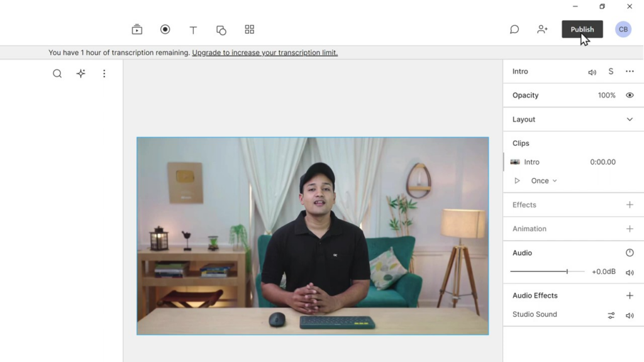Click the Opacity label

pyautogui.click(x=525, y=96)
